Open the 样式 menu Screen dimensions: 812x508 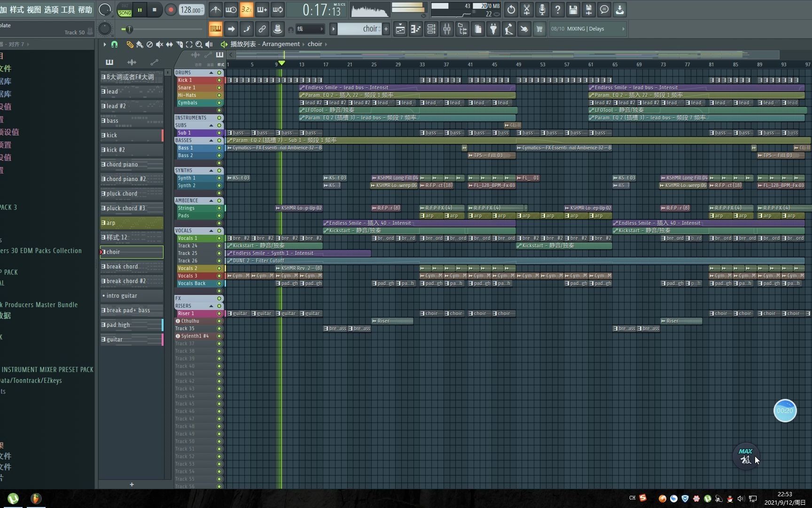pos(16,10)
